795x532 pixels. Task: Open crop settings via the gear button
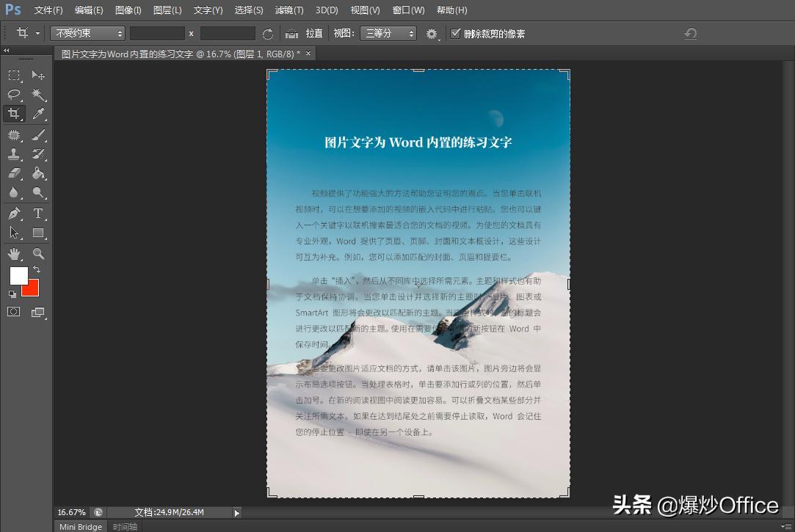(431, 33)
